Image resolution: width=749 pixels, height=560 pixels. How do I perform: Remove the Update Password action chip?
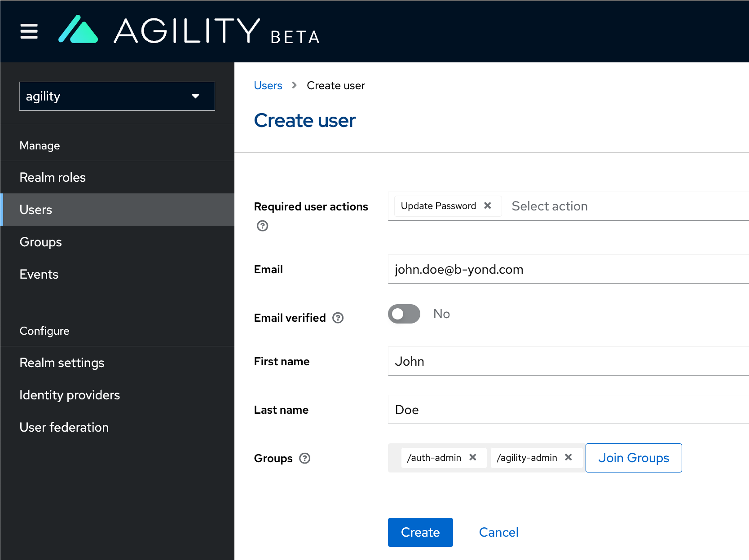[488, 206]
